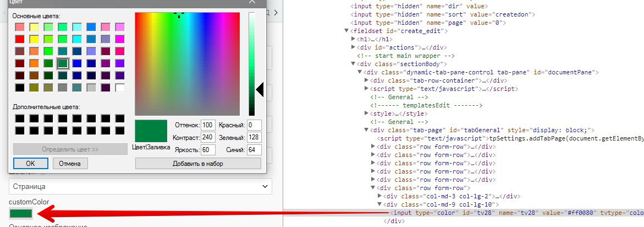Pick the pure red basic color swatch
This screenshot has width=644, height=227.
[20, 39]
